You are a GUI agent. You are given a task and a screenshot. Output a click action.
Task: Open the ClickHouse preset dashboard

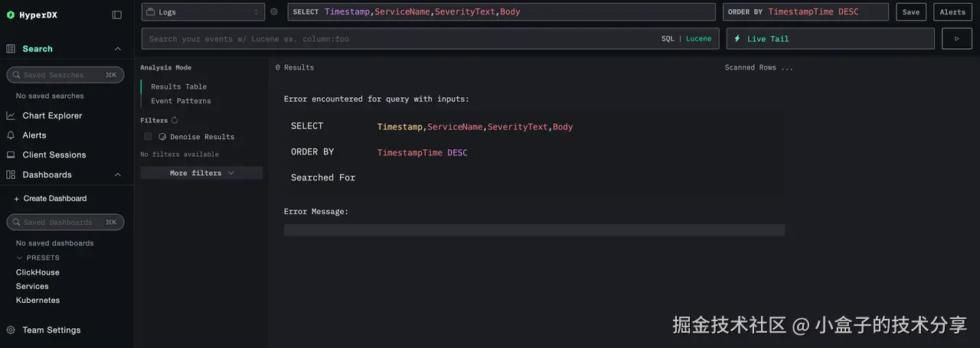click(x=38, y=272)
